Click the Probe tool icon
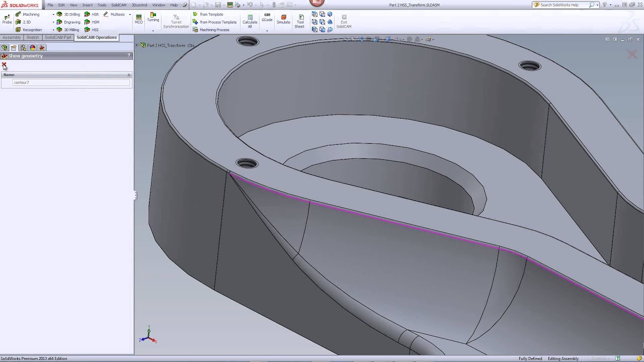Image resolution: width=644 pixels, height=362 pixels. click(7, 19)
